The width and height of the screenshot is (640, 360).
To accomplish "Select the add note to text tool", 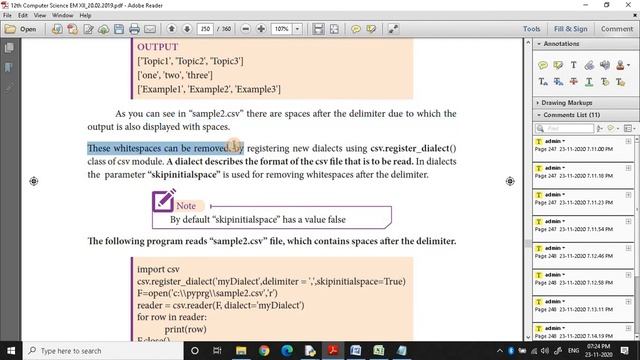I will pos(605,82).
